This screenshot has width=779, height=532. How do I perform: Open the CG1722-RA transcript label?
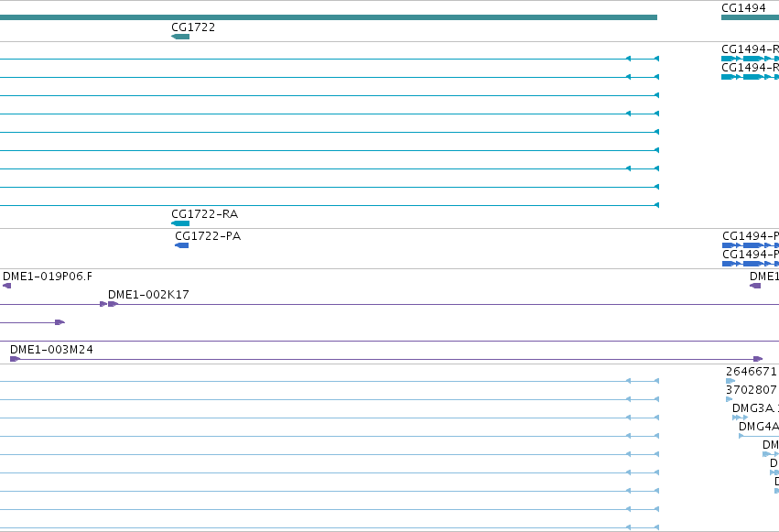(205, 214)
